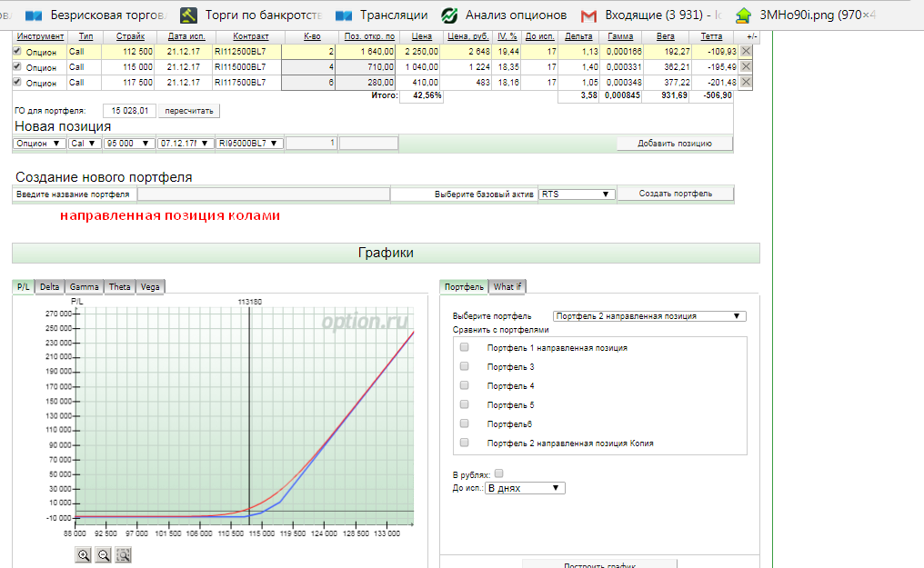Viewport: 924px width, 568px height.
Task: Click the Добавить позицию button
Action: tap(674, 144)
